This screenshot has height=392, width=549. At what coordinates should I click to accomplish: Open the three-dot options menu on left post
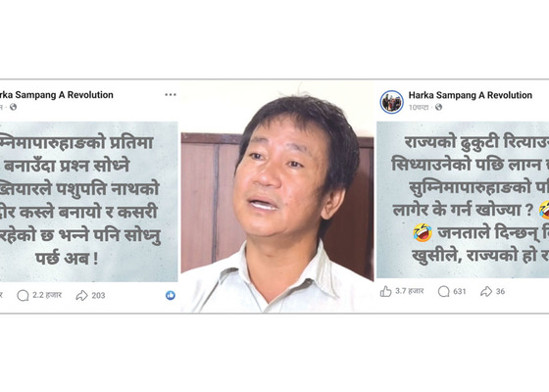[171, 94]
